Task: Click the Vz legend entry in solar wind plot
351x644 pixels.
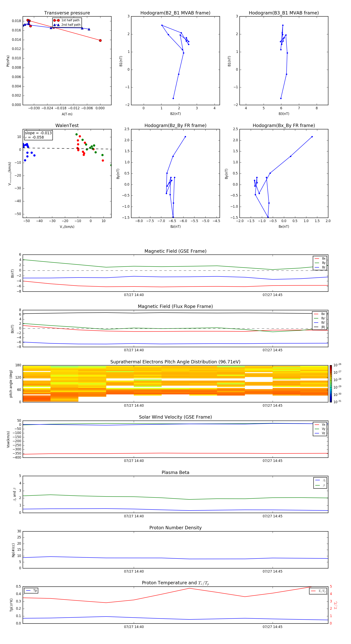Action: coord(320,433)
